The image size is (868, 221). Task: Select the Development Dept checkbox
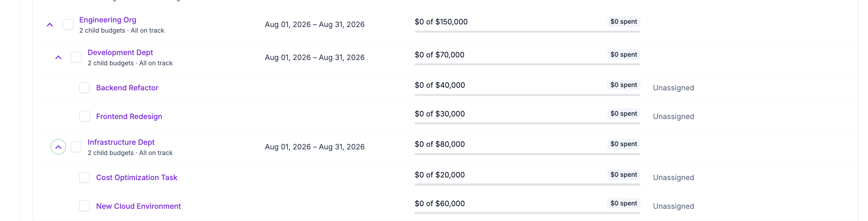[x=76, y=57]
